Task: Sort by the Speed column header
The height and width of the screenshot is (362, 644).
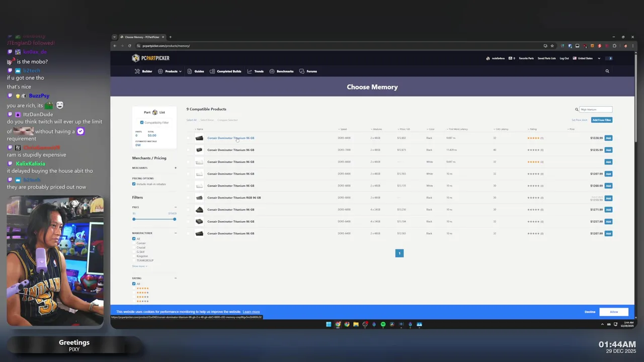Action: [343, 129]
